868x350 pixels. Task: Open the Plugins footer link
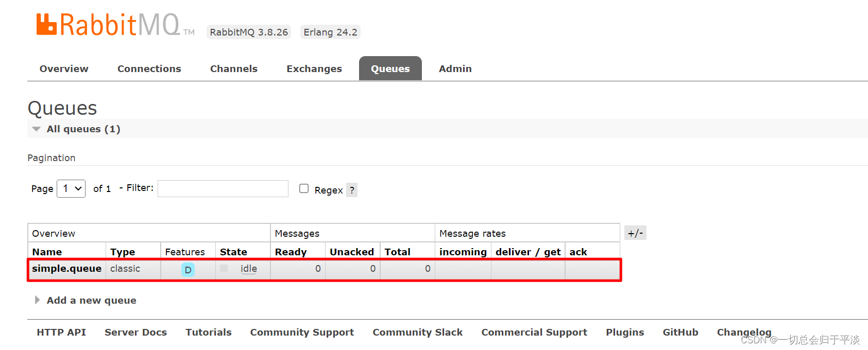pyautogui.click(x=625, y=332)
